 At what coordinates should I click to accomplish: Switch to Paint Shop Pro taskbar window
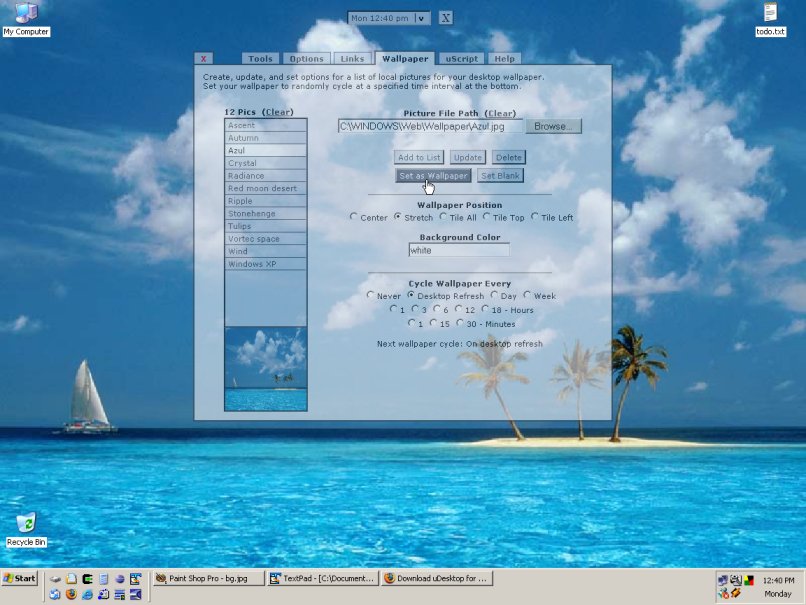209,578
